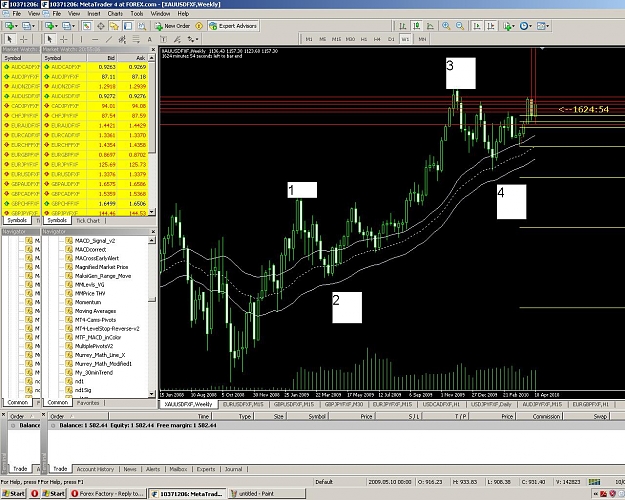Screen dimensions: 625x500
Task: Expand the templates dropdown arrow
Action: (x=548, y=26)
